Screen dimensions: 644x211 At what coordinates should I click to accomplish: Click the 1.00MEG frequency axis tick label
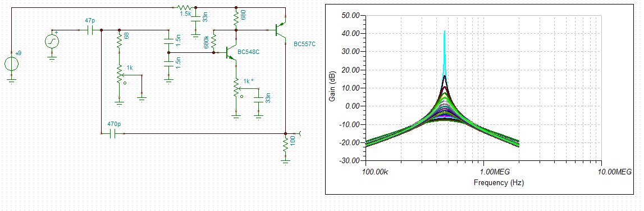point(483,171)
